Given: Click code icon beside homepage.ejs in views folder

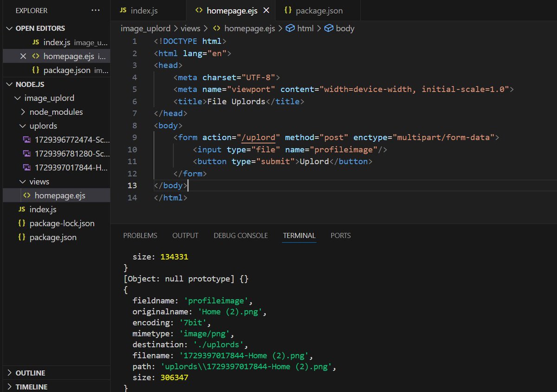Looking at the screenshot, I should click(27, 195).
